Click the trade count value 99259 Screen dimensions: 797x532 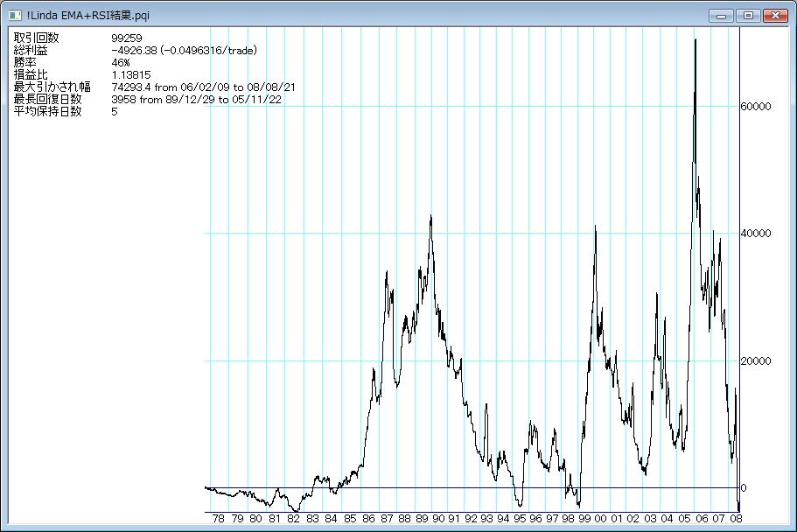(x=127, y=38)
